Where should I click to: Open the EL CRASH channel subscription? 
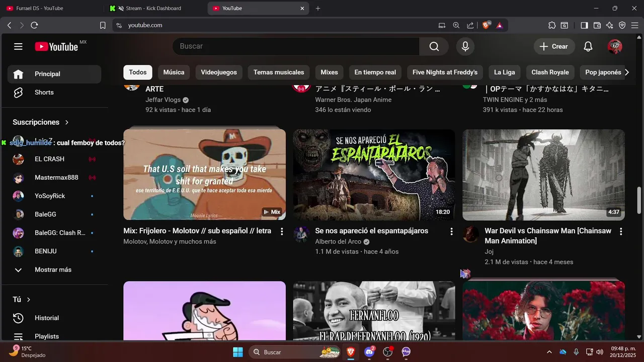pos(54,159)
